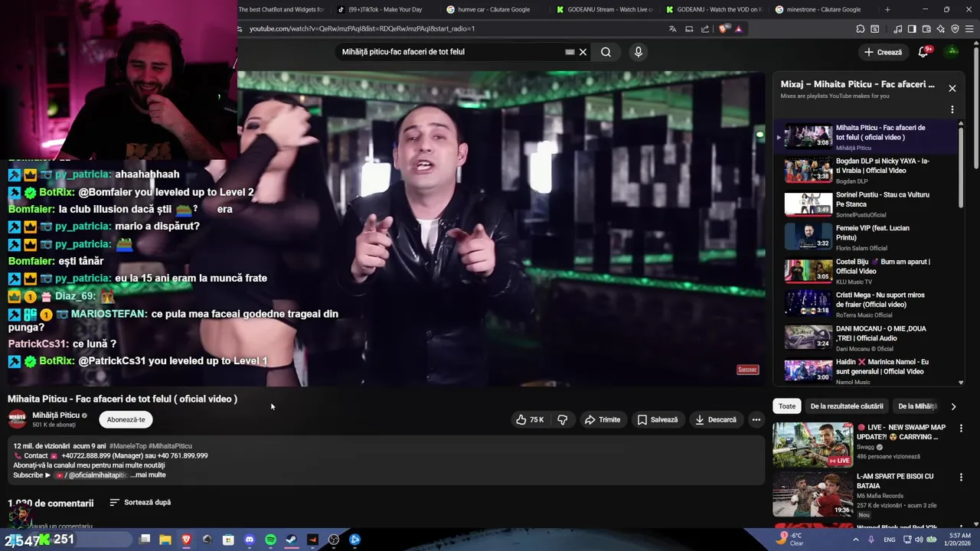Switch to minestrone - Căutare Google tab
This screenshot has height=551, width=980.
(824, 10)
